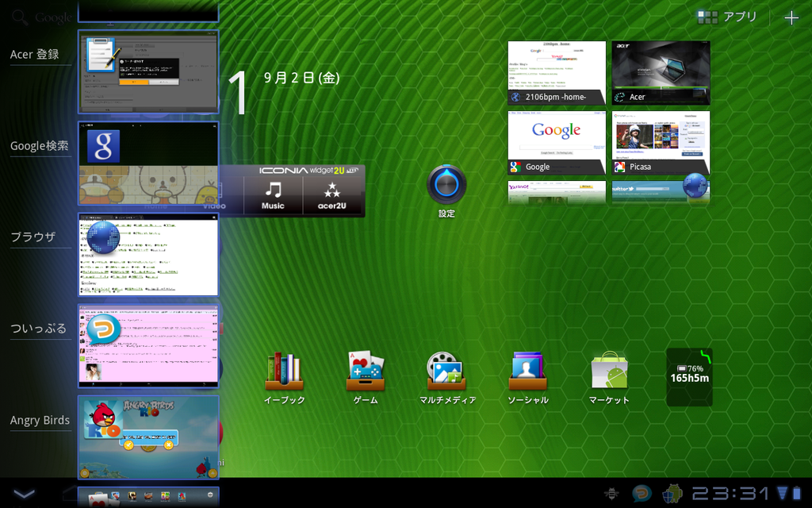Open the Google bookmark thumbnail
812x508 pixels.
tap(557, 143)
